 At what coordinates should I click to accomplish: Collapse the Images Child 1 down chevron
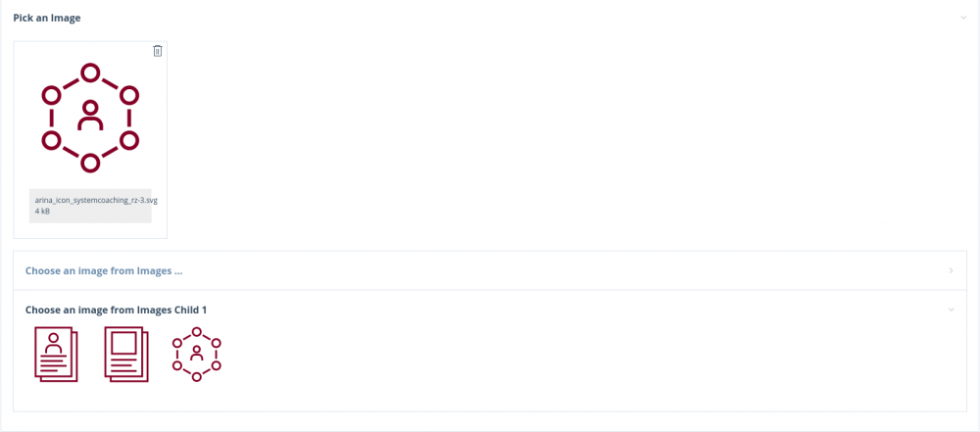(951, 310)
